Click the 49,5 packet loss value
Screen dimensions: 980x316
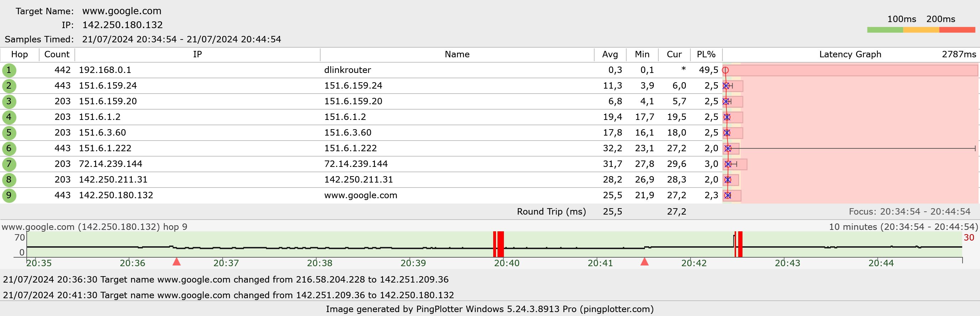(x=708, y=70)
